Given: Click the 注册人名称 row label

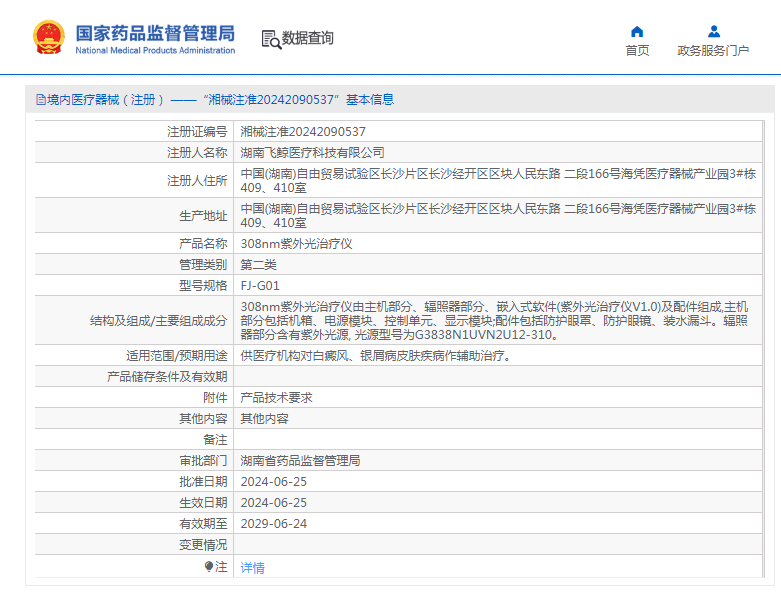Looking at the screenshot, I should coord(197,152).
